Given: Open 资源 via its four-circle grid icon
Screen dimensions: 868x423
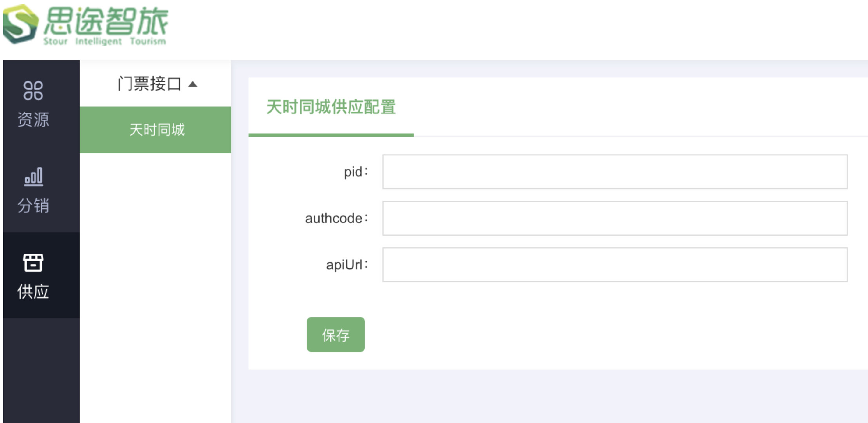Looking at the screenshot, I should [33, 91].
